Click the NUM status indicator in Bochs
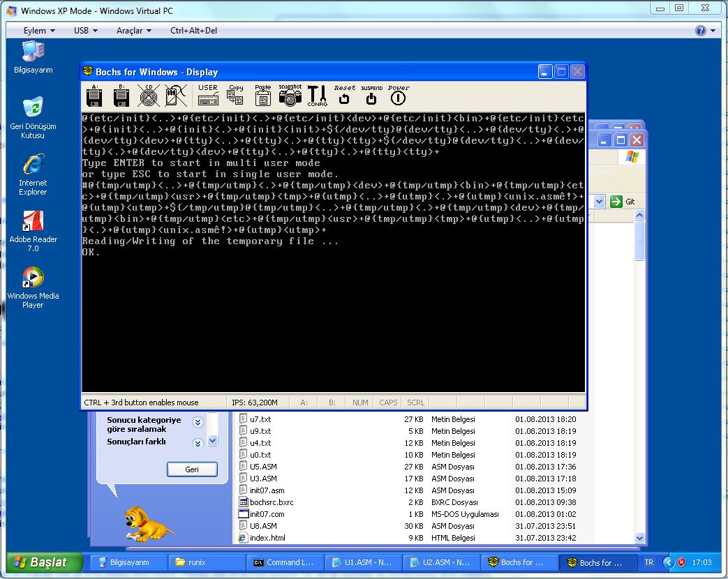The width and height of the screenshot is (728, 579). [x=360, y=403]
